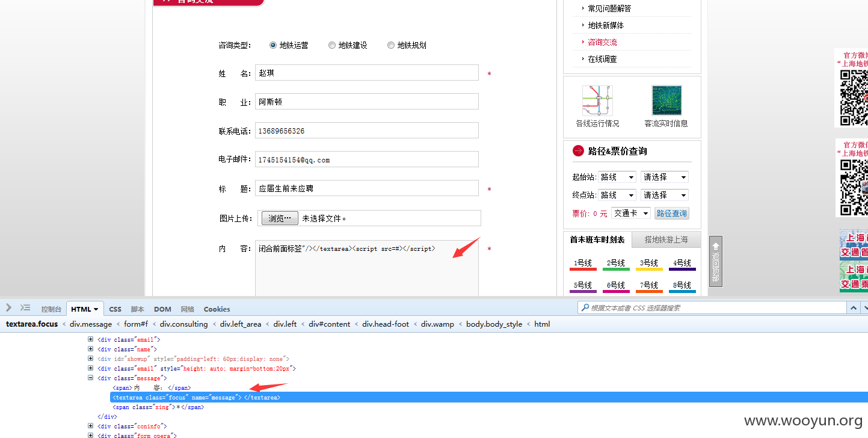Select the green 2号线 line
Viewport: 868px width, 438px height.
(616, 264)
